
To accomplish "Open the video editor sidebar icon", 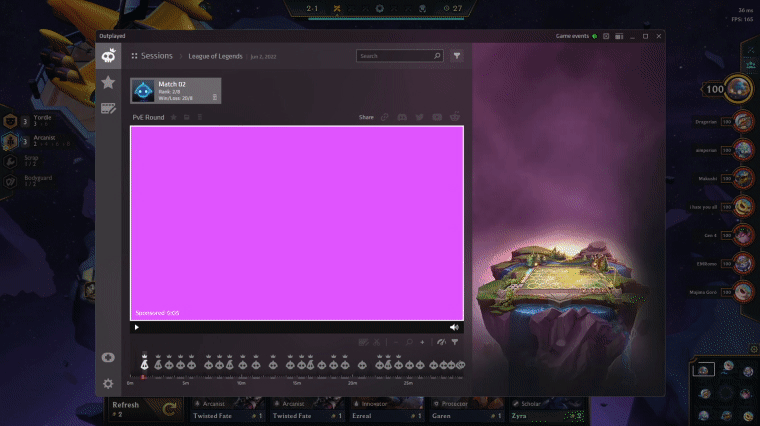I will pos(108,108).
